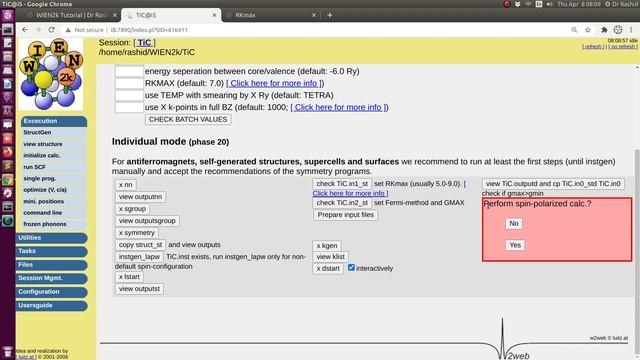The height and width of the screenshot is (360, 640).
Task: Open the Chrome extensions puzzle icon
Action: 604,30
